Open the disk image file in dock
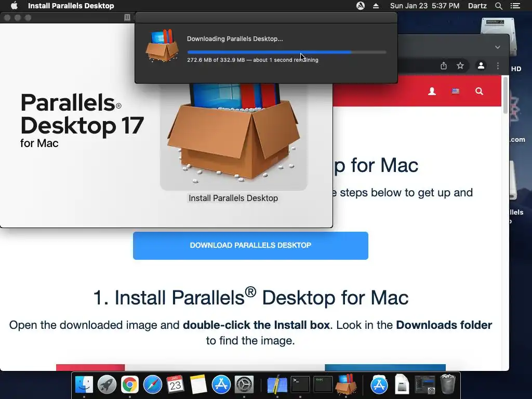 point(402,384)
